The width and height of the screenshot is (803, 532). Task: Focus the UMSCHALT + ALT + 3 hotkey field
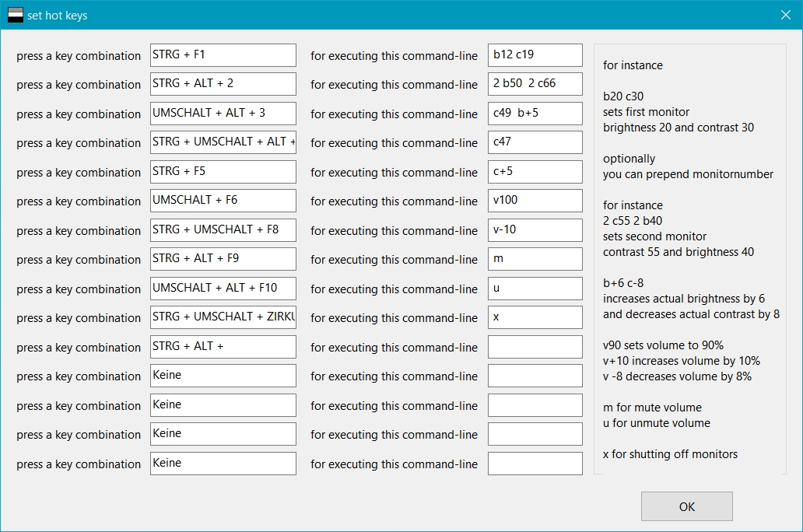pos(223,114)
